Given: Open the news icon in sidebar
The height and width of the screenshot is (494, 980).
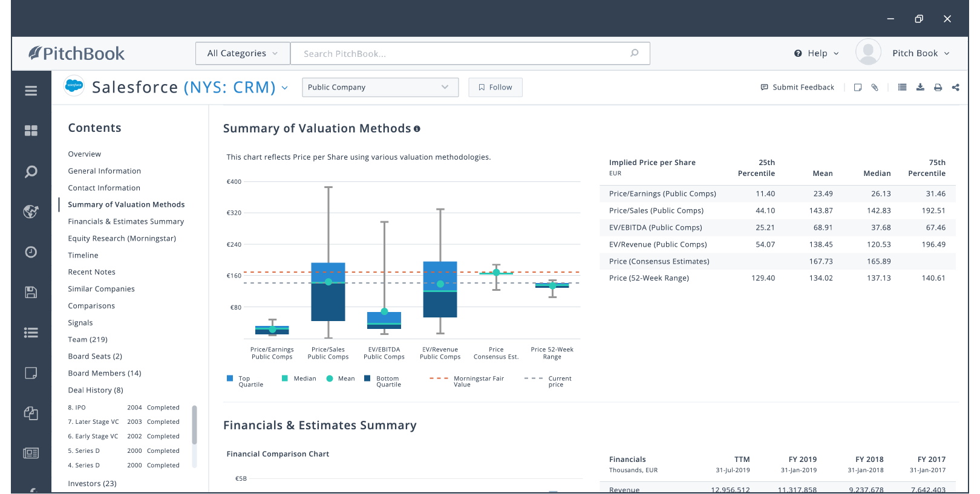Looking at the screenshot, I should (x=31, y=453).
